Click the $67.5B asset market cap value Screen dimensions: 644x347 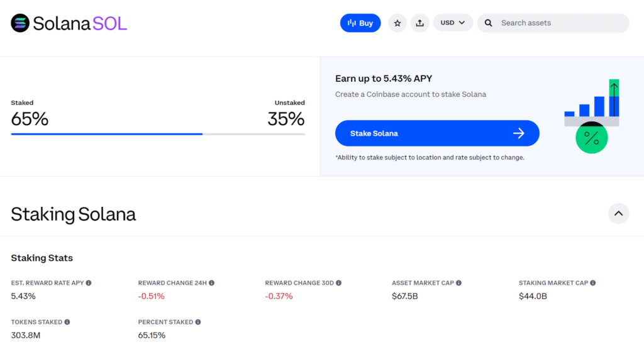pyautogui.click(x=404, y=296)
